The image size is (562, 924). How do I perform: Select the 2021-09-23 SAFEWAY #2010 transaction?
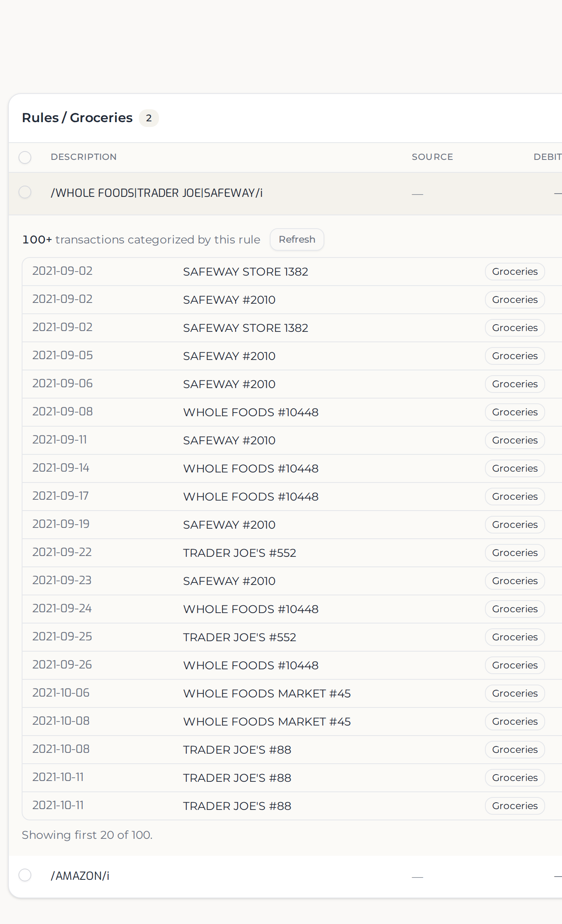click(x=292, y=581)
